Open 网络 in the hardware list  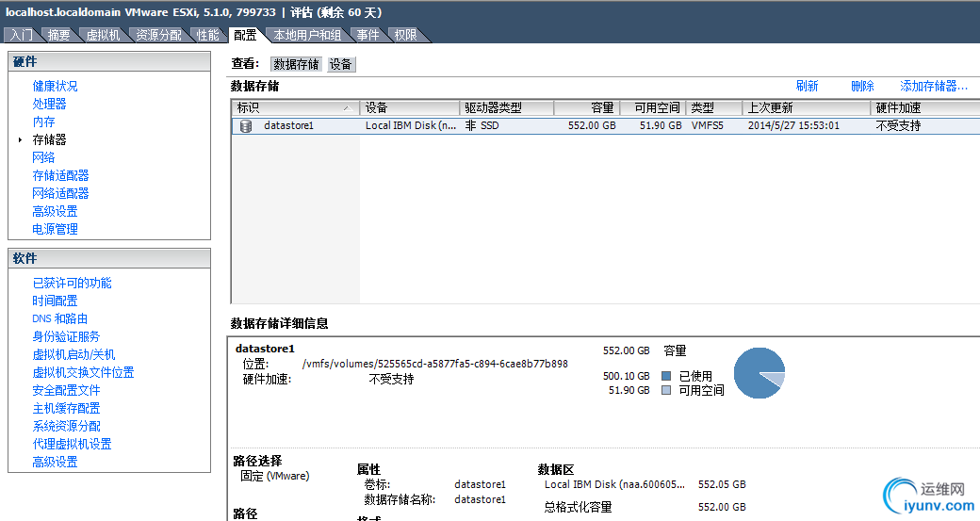(x=43, y=157)
